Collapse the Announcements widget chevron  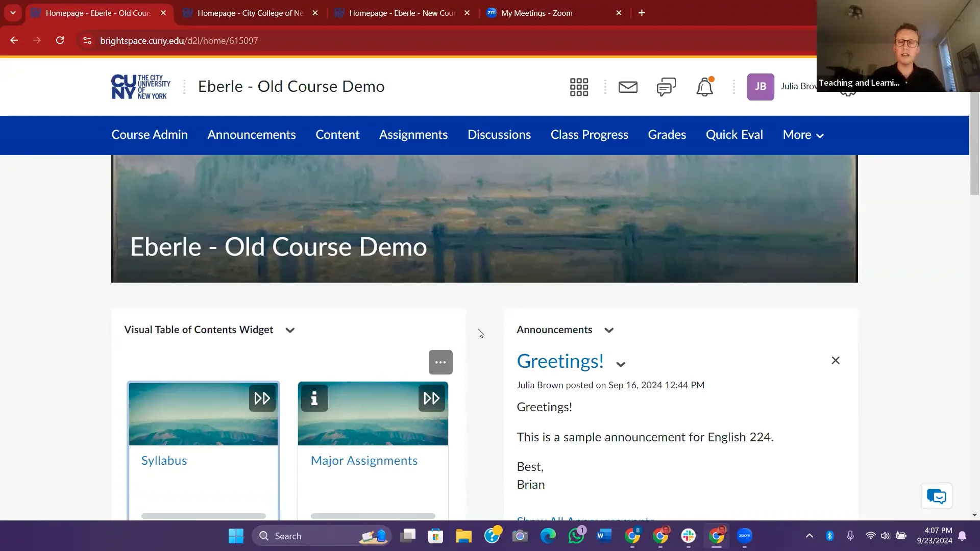(x=608, y=330)
